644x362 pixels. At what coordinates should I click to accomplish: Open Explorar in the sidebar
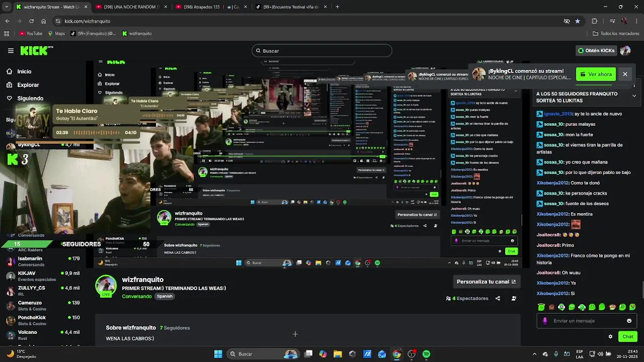(28, 85)
